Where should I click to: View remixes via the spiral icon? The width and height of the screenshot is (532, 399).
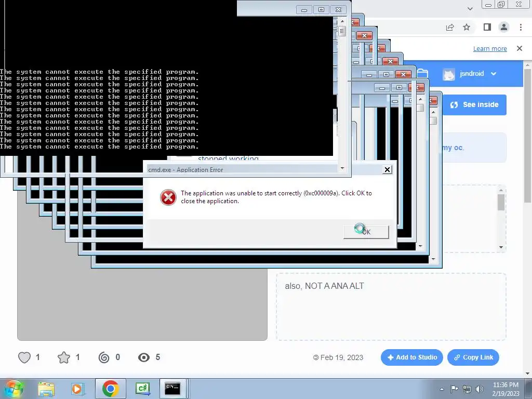tap(104, 357)
